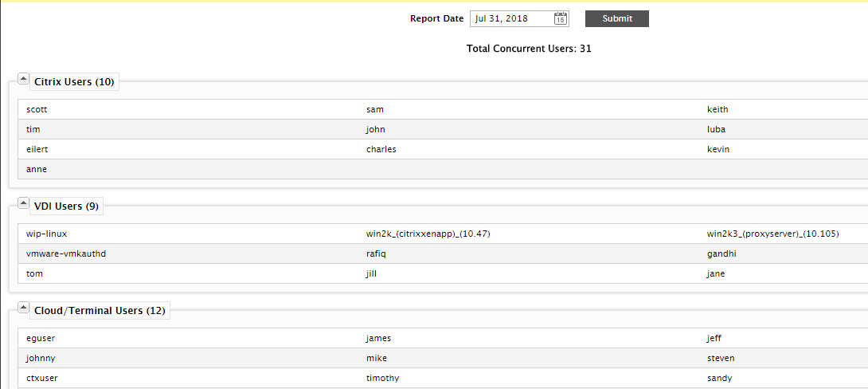Image resolution: width=868 pixels, height=389 pixels.
Task: Select Citrix user luba
Action: [717, 130]
